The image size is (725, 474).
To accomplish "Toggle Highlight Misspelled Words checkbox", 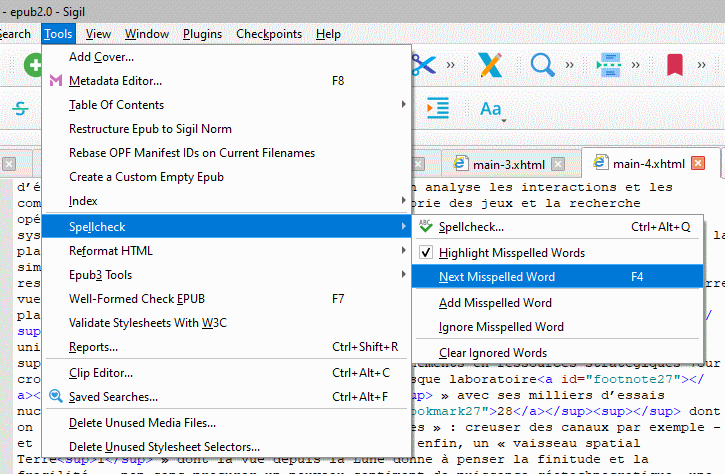I will click(x=426, y=252).
